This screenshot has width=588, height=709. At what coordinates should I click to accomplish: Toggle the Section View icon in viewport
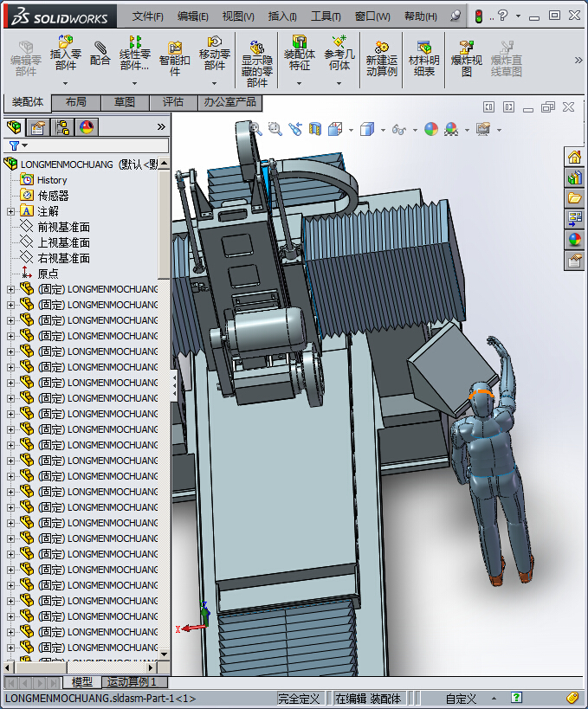pyautogui.click(x=315, y=129)
